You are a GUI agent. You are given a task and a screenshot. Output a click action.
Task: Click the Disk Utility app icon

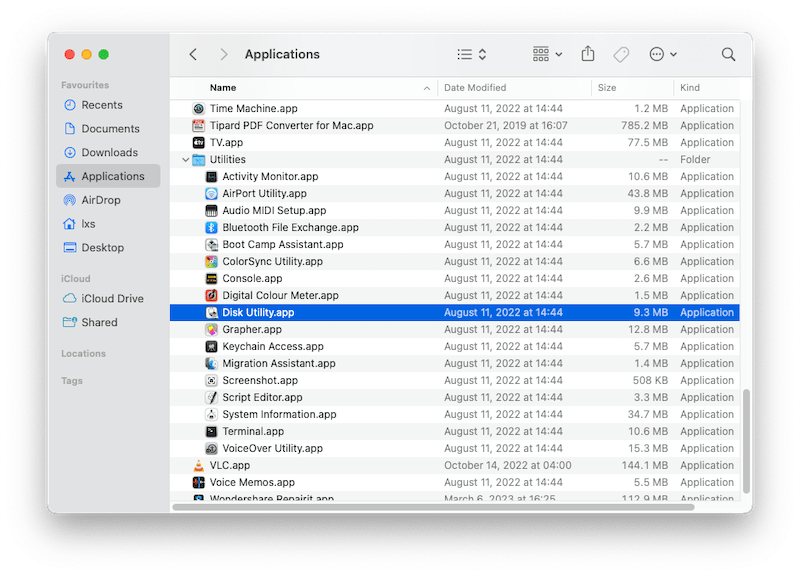pos(211,312)
